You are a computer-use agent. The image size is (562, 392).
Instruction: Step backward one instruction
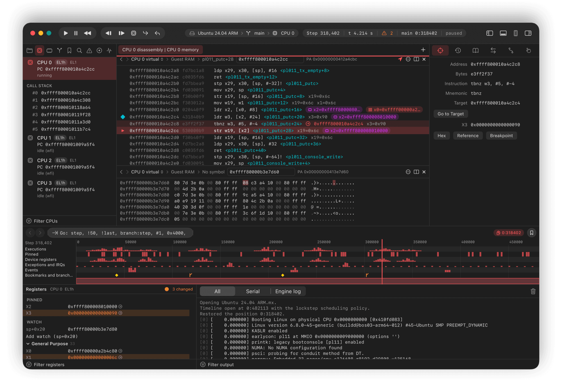[x=108, y=33]
